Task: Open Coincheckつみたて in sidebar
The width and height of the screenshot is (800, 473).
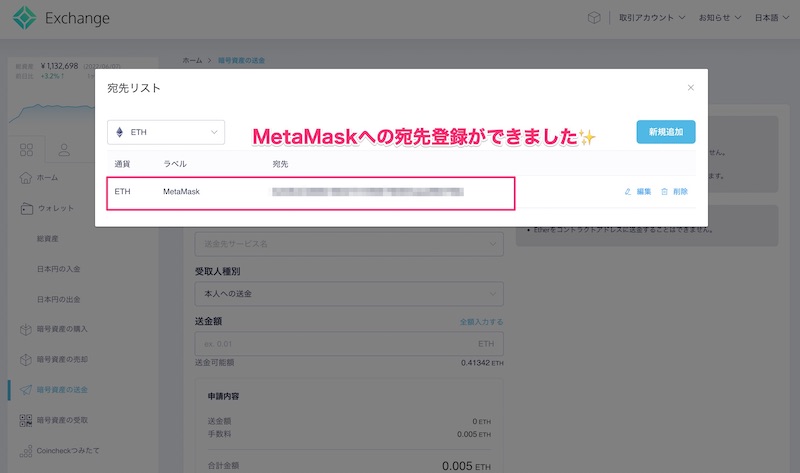Action: (x=68, y=451)
